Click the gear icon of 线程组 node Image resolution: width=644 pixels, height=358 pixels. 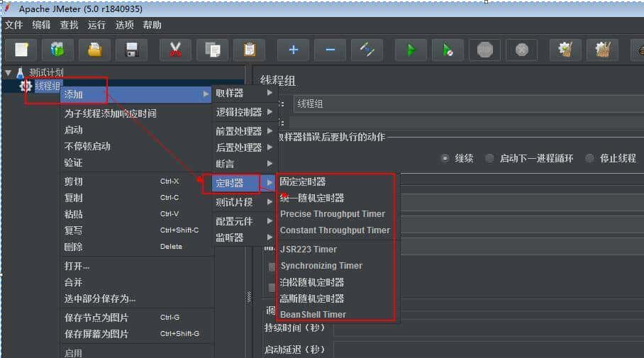pyautogui.click(x=26, y=86)
